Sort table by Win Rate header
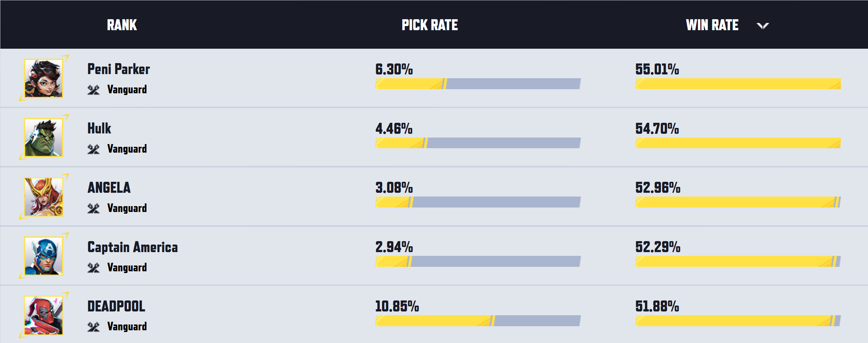Screen dimensions: 868x343 click(712, 25)
